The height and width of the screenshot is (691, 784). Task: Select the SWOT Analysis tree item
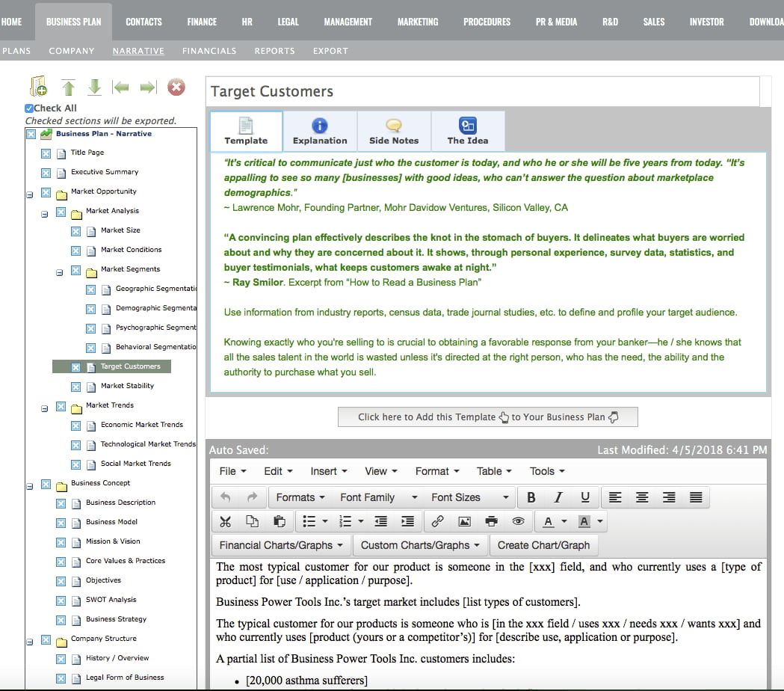click(x=111, y=600)
